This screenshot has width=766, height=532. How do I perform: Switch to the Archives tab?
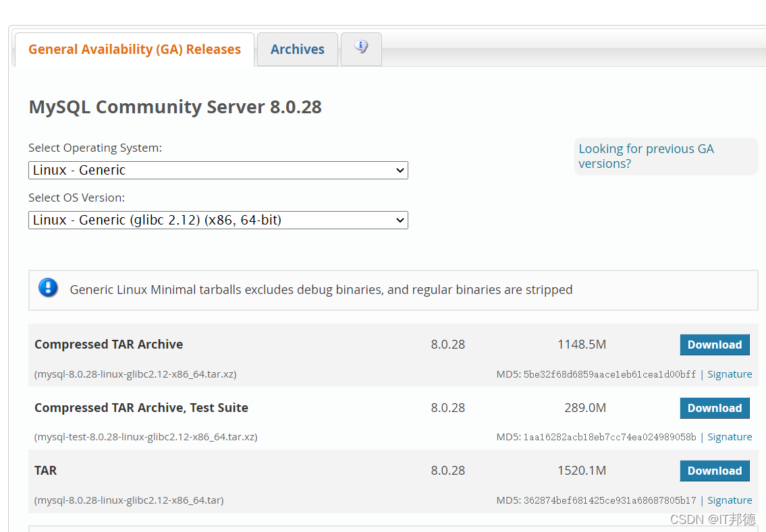[x=298, y=49]
